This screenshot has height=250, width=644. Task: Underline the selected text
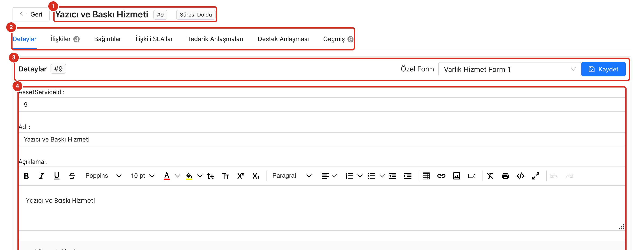tap(57, 176)
